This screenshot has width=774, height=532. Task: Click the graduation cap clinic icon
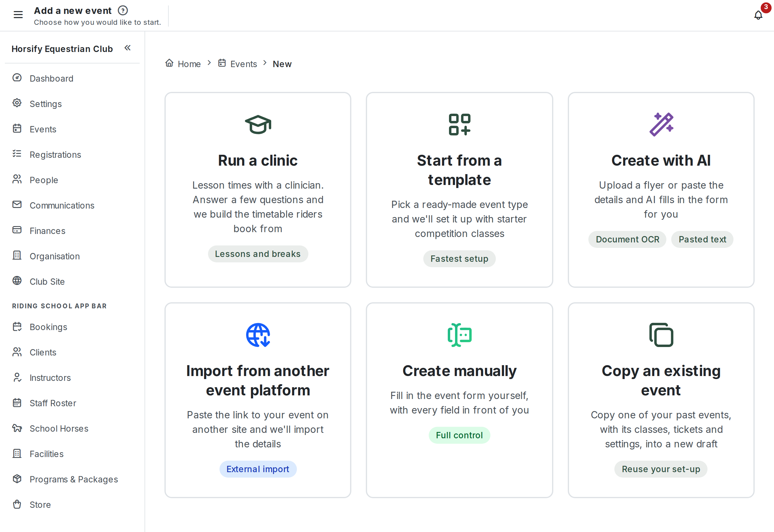[x=258, y=125]
